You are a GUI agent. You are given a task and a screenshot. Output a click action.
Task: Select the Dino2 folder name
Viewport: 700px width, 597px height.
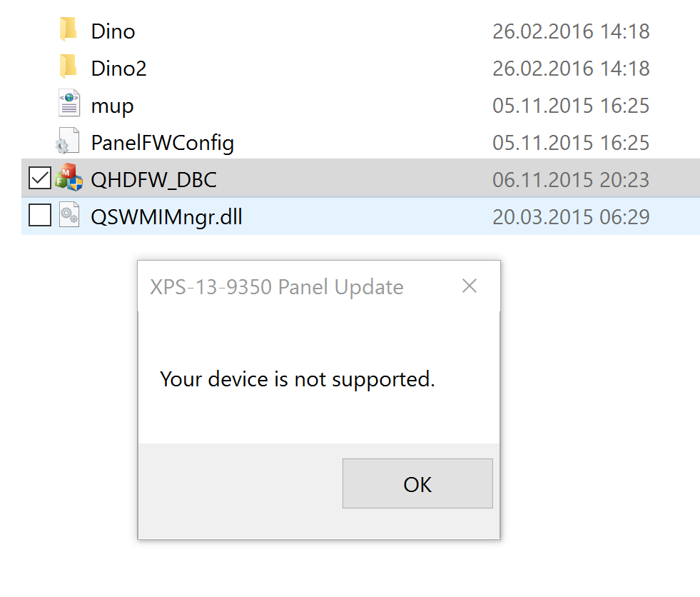pyautogui.click(x=118, y=69)
